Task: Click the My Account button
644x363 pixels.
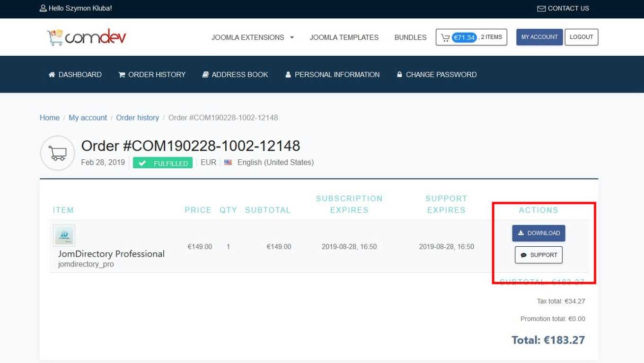Action: coord(539,37)
